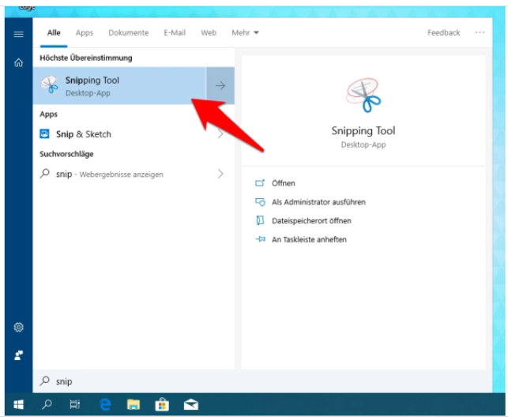Click the taskbar search magnifier

pyautogui.click(x=47, y=404)
